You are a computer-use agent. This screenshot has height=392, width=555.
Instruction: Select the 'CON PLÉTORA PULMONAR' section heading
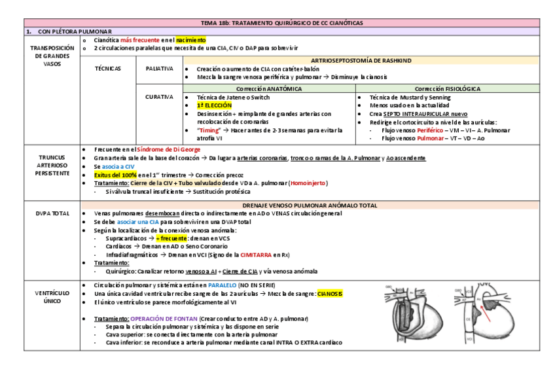[x=75, y=31]
